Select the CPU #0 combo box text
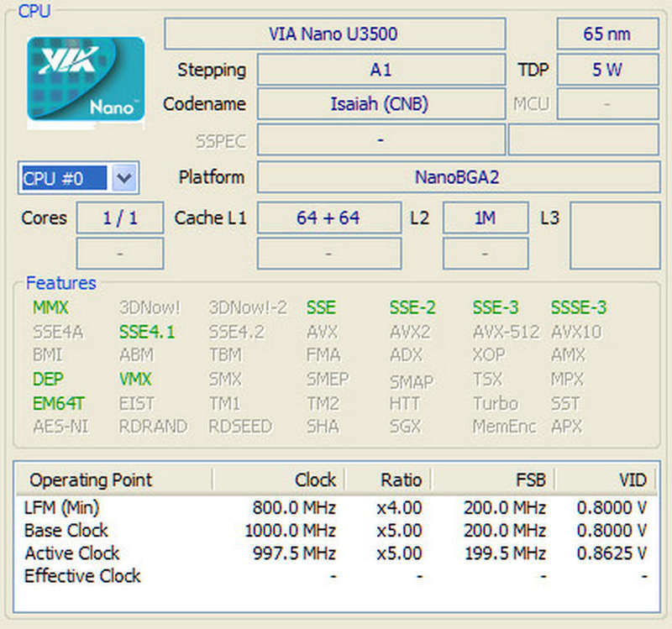 pyautogui.click(x=65, y=178)
